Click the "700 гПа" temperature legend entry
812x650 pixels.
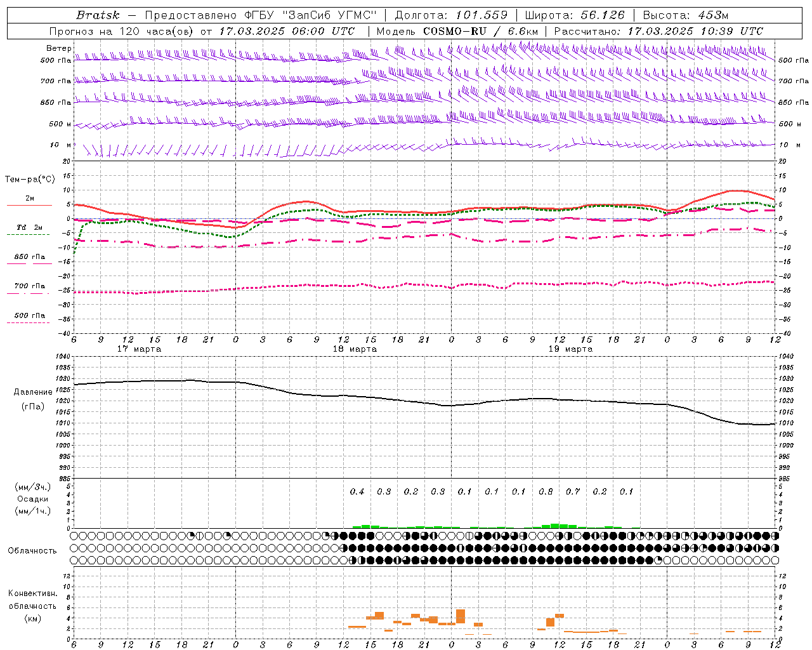[x=30, y=286]
